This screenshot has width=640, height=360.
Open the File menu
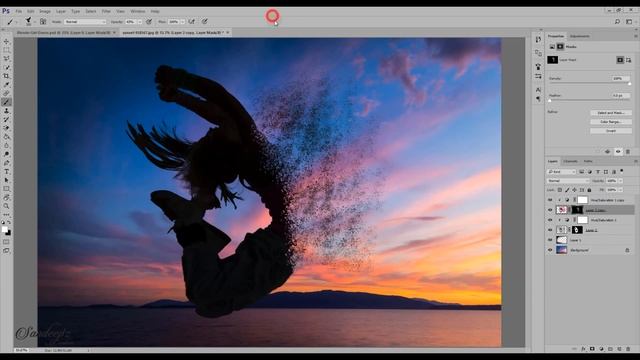(x=18, y=11)
